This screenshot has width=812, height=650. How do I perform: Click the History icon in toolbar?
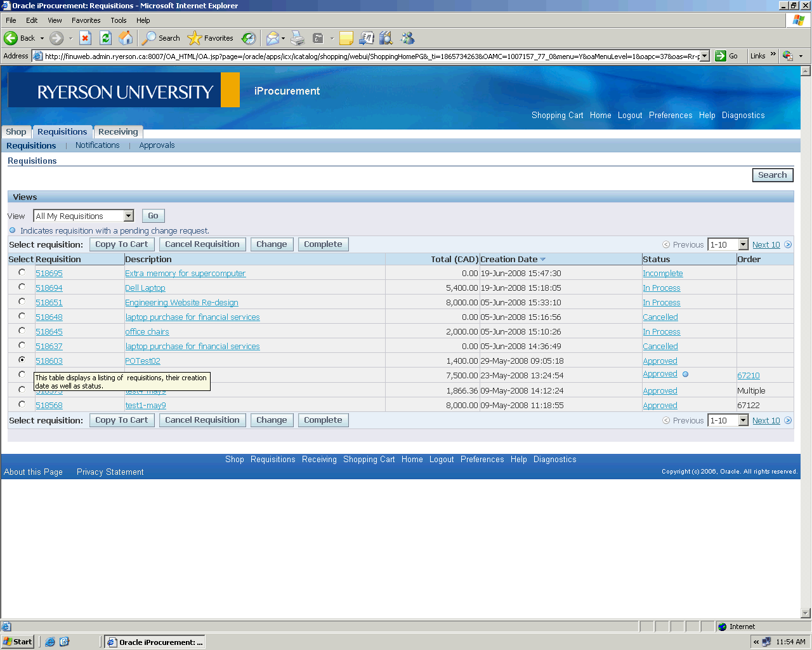(x=249, y=38)
